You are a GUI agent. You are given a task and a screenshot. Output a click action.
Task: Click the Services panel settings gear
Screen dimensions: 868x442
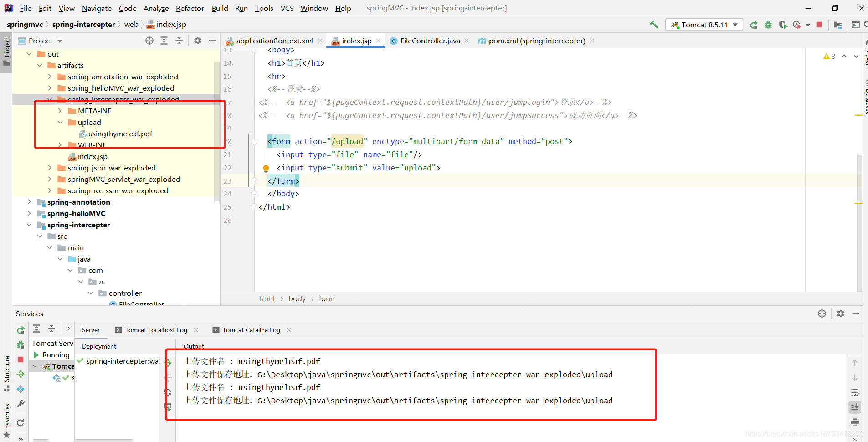tap(841, 314)
